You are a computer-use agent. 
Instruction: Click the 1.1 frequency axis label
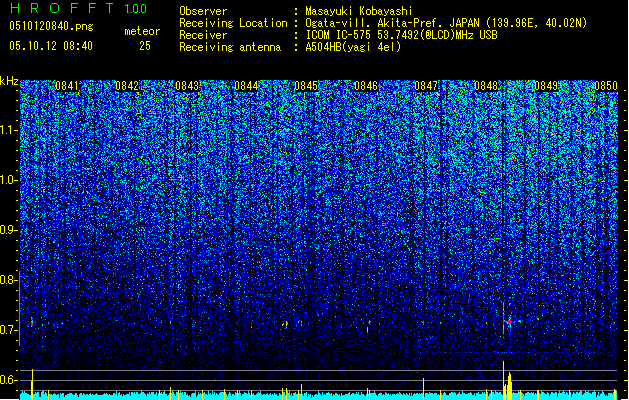point(8,130)
